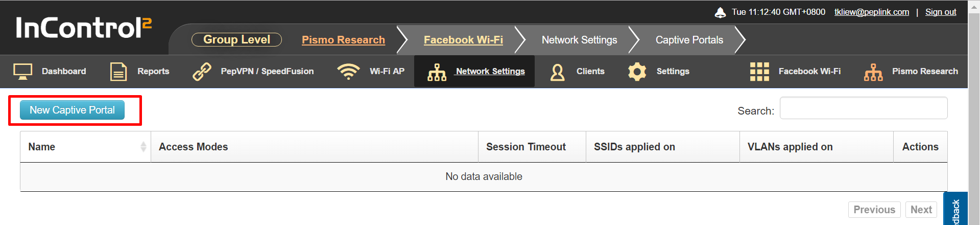This screenshot has width=980, height=225.
Task: Click the Wi-Fi AP signal icon
Action: point(348,72)
